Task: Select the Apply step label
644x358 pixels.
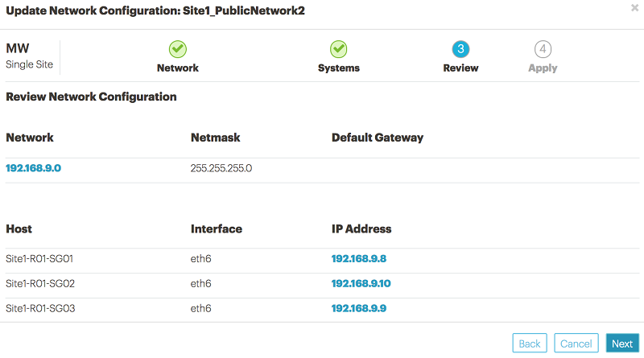Action: coord(543,68)
